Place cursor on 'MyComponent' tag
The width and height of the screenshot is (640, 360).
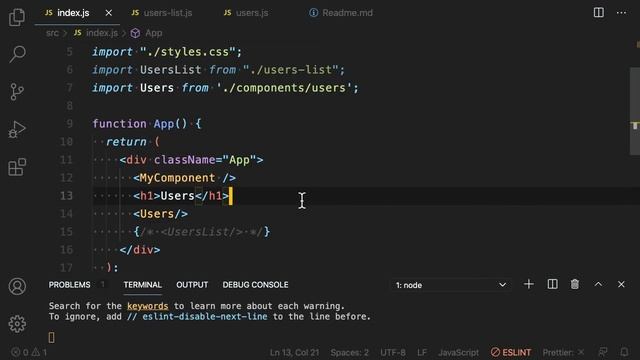pos(177,178)
